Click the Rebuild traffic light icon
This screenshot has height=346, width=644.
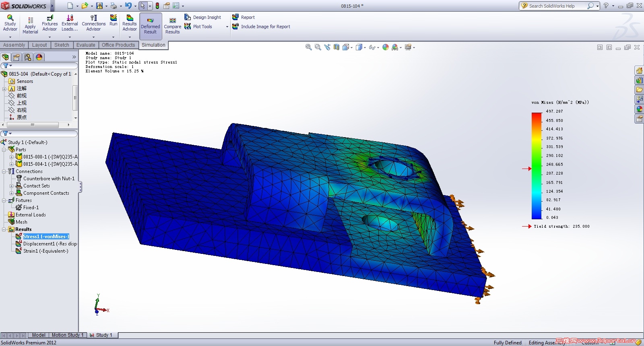pyautogui.click(x=157, y=6)
